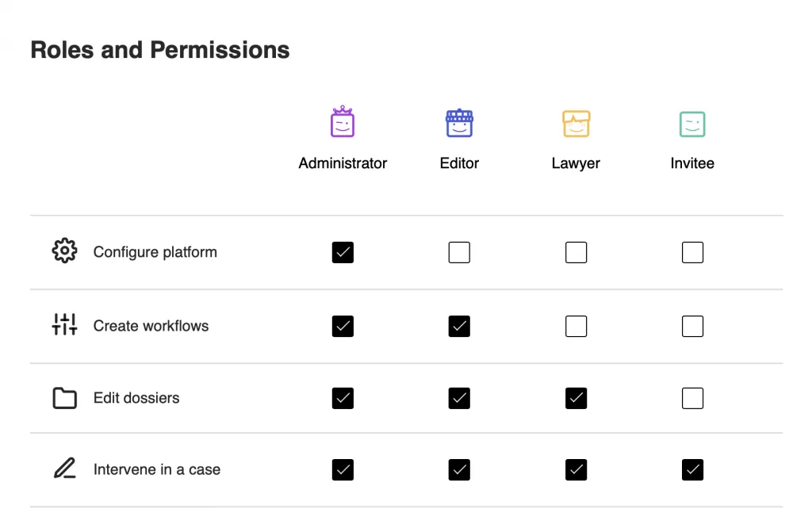Select the Invitee column label
The image size is (812, 532).
(x=692, y=163)
